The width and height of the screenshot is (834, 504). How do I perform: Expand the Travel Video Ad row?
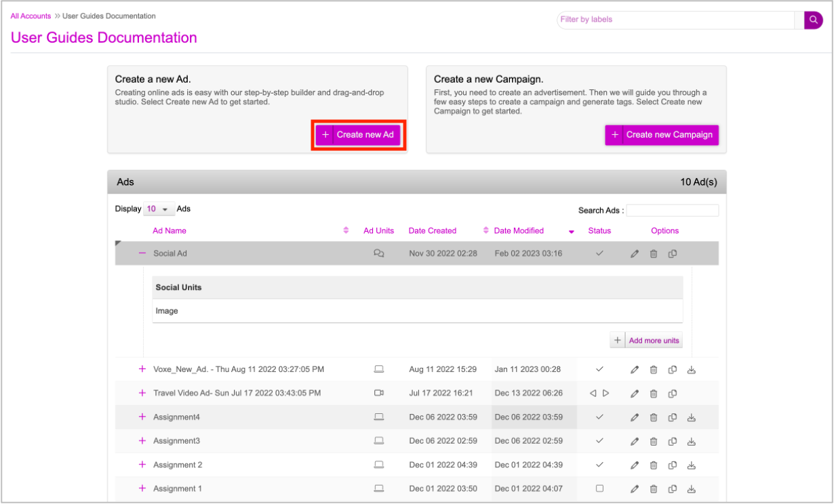pyautogui.click(x=142, y=393)
